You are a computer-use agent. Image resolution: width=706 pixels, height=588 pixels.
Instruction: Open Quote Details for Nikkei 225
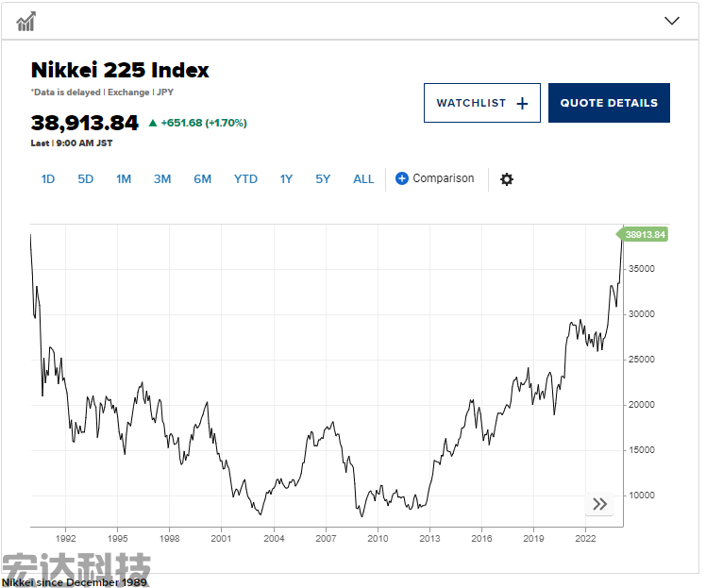click(x=609, y=103)
